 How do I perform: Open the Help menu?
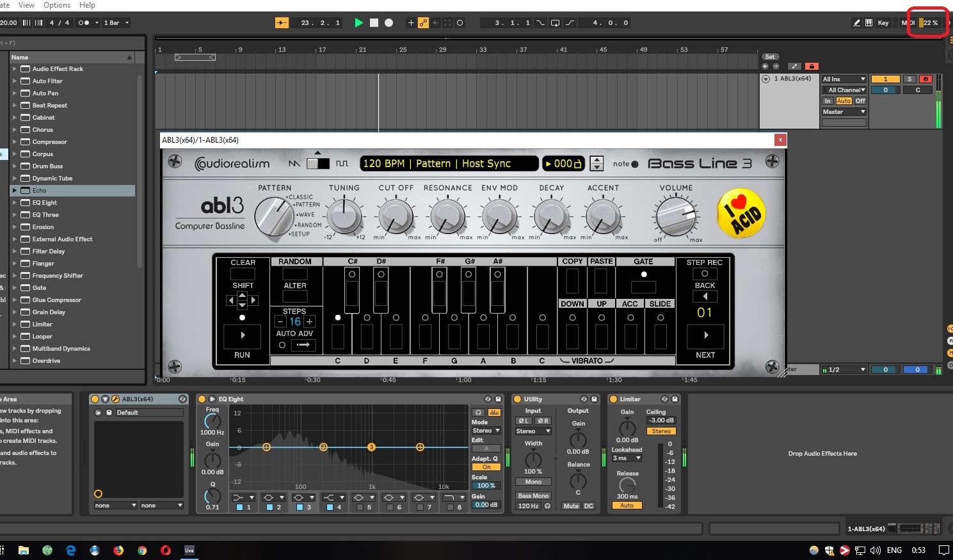[87, 5]
